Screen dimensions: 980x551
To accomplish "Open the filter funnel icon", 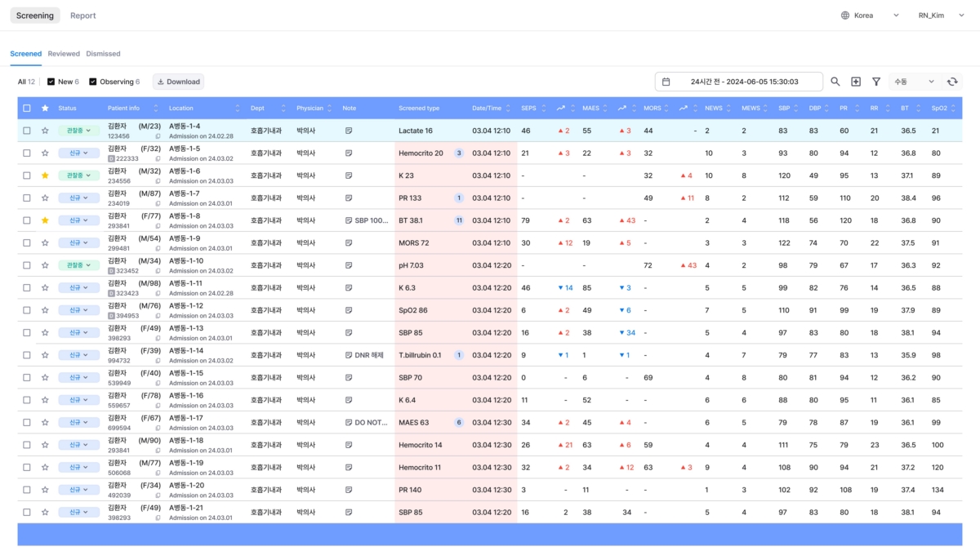I will (x=876, y=82).
